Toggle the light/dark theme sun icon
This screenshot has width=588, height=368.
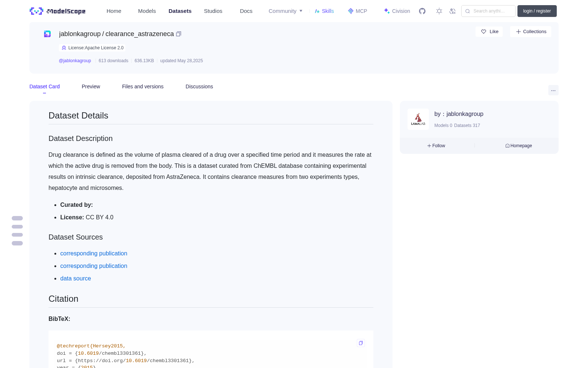[x=439, y=11]
